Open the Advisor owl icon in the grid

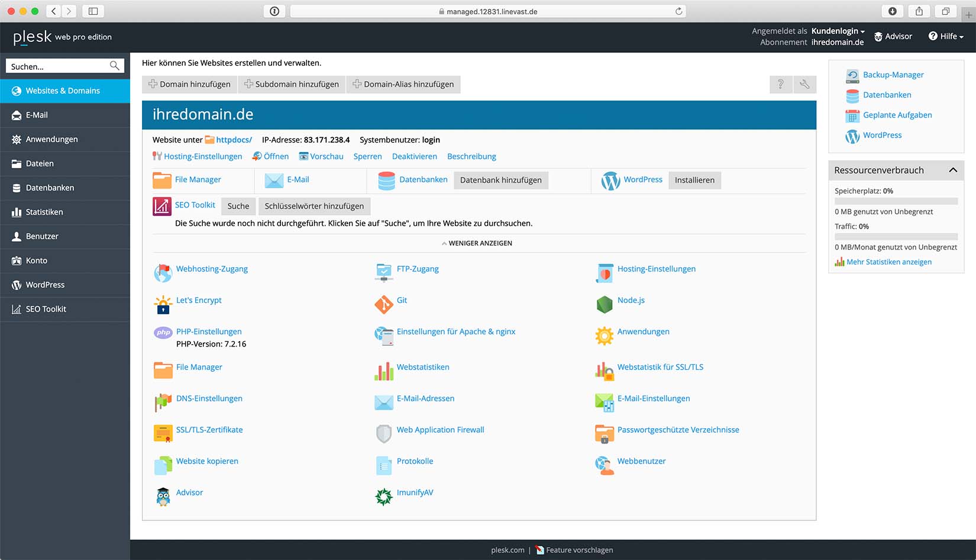click(163, 496)
